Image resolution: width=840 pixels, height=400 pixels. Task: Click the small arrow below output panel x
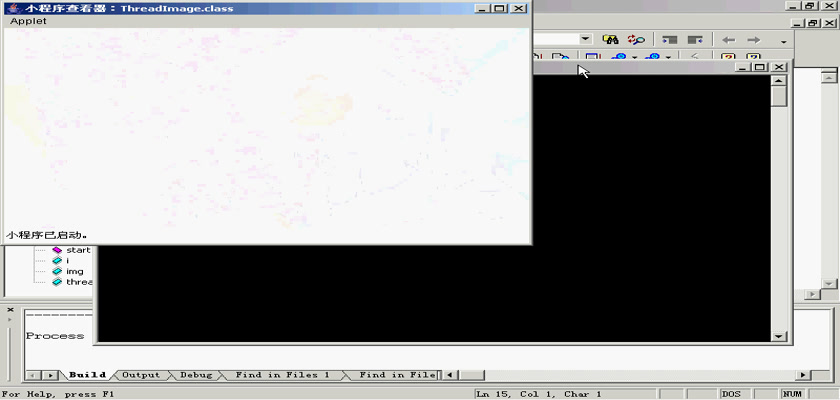point(9,319)
